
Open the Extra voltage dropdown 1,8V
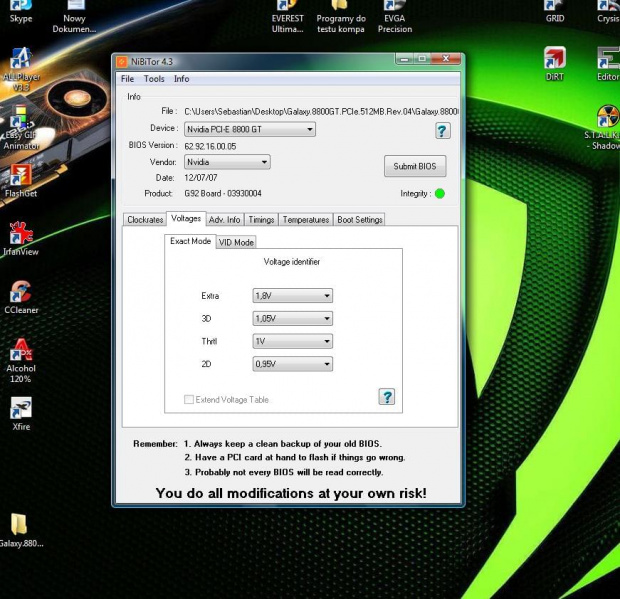pos(293,296)
